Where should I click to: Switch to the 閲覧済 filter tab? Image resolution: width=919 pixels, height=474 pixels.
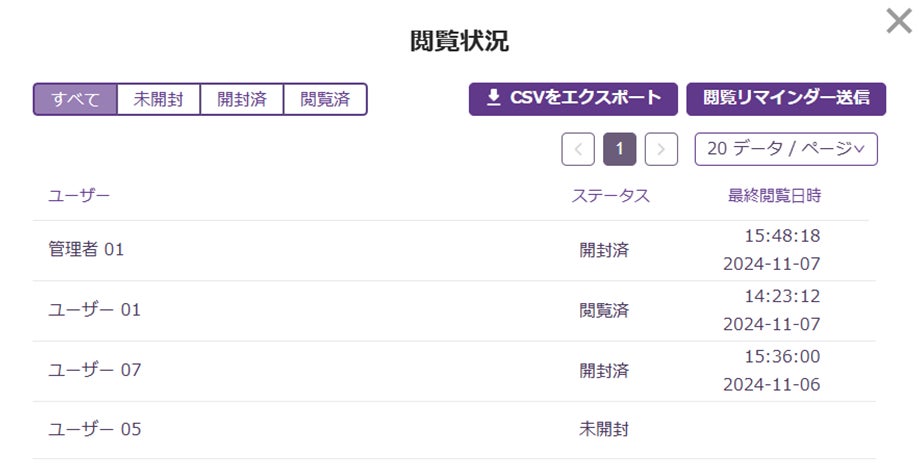[x=325, y=99]
